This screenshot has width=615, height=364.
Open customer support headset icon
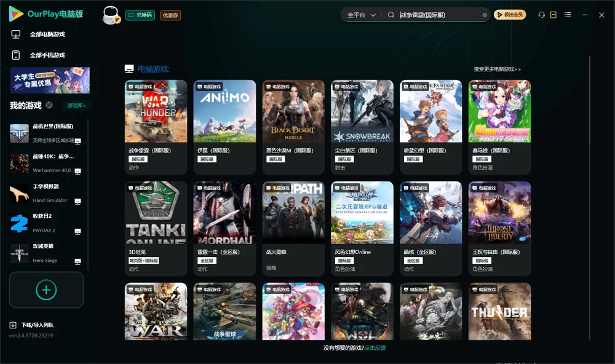pos(541,15)
